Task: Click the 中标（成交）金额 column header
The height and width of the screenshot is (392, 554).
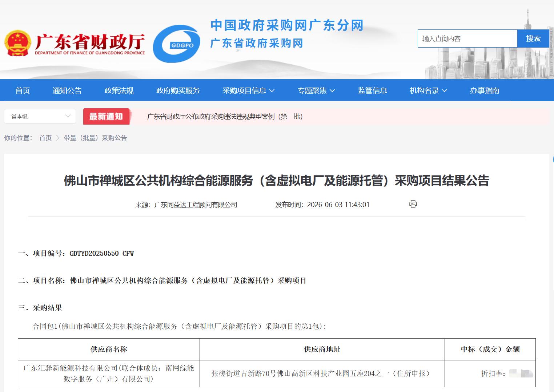Action: [x=490, y=349]
